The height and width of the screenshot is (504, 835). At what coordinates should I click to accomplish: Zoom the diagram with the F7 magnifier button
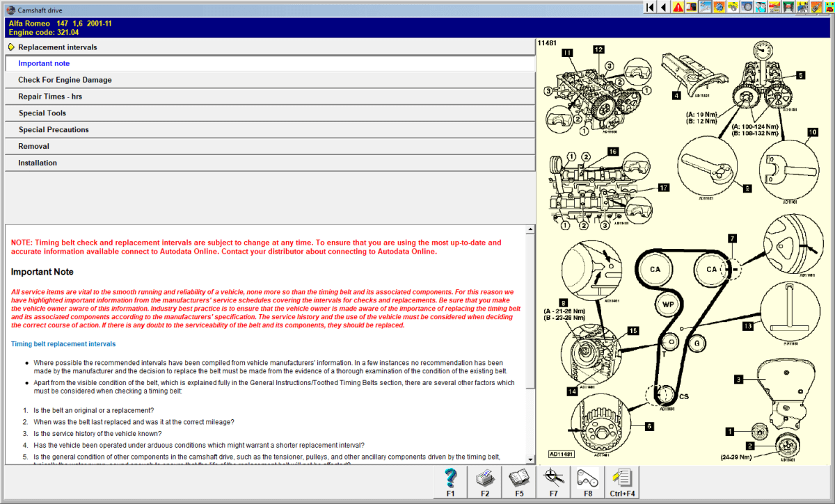[x=554, y=482]
